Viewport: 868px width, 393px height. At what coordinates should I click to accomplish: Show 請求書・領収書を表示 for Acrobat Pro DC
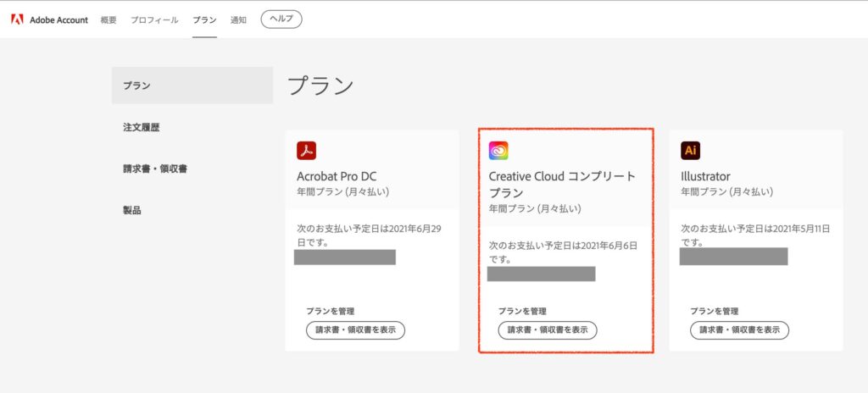355,329
